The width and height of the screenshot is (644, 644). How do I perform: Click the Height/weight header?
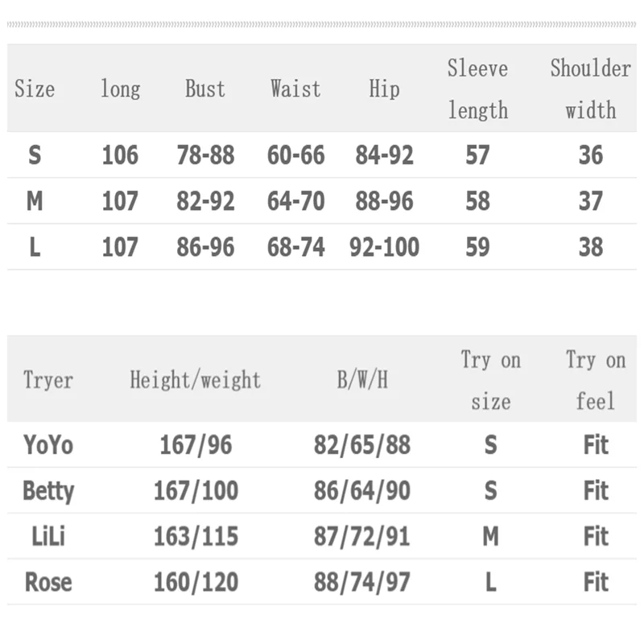195,379
